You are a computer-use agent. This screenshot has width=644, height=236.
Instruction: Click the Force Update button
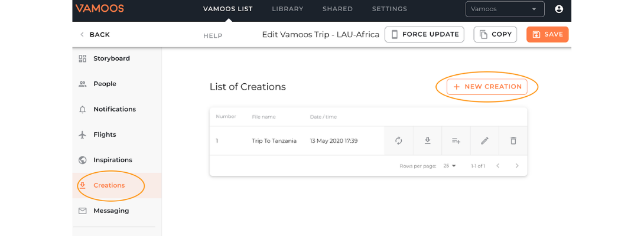(x=424, y=34)
